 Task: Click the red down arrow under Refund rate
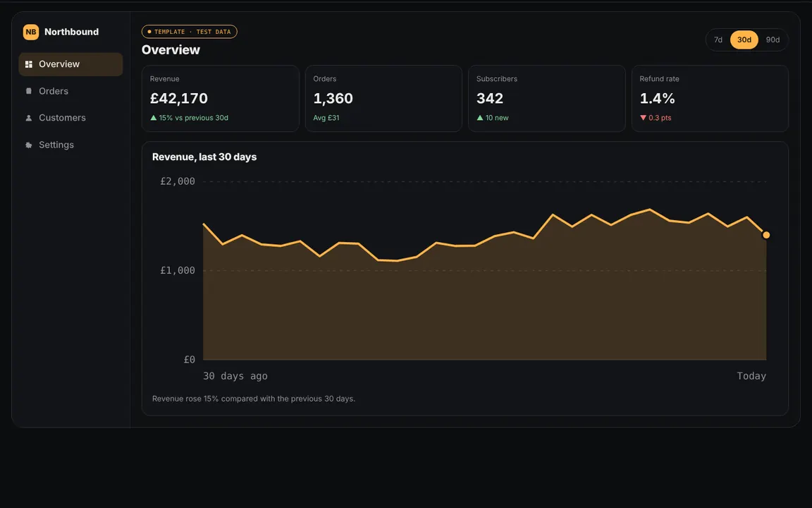(x=643, y=118)
